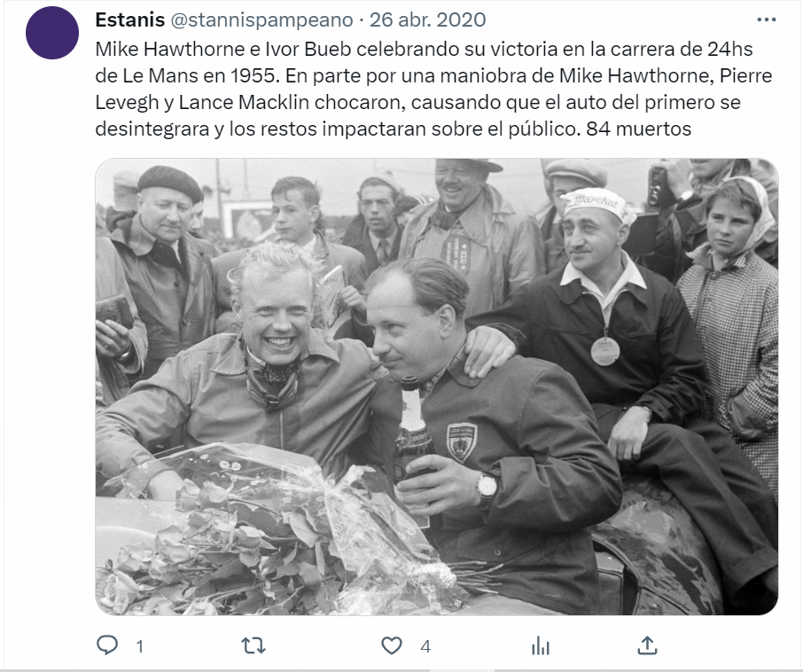This screenshot has height=672, width=803.
Task: Click the 26 abr. 2020 timestamp
Action: point(427,20)
